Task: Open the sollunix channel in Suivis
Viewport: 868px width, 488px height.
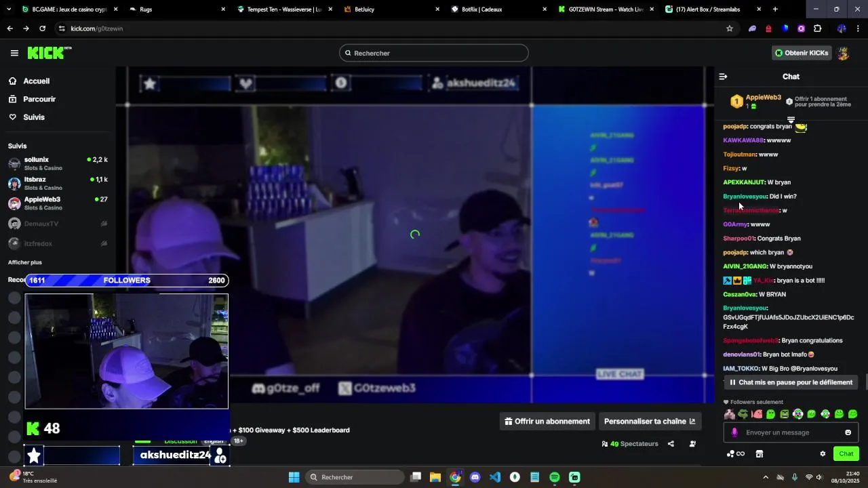Action: (x=58, y=163)
